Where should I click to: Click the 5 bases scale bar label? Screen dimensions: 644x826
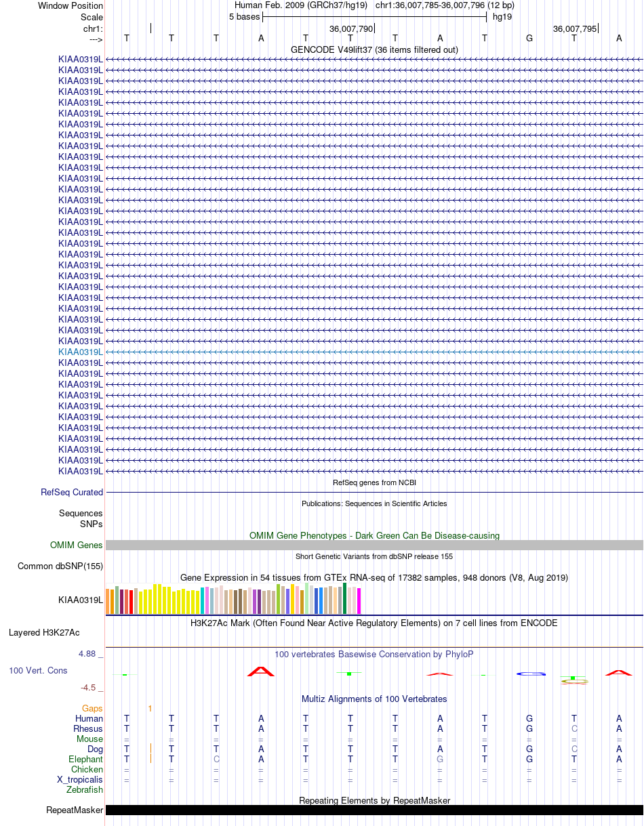[244, 16]
